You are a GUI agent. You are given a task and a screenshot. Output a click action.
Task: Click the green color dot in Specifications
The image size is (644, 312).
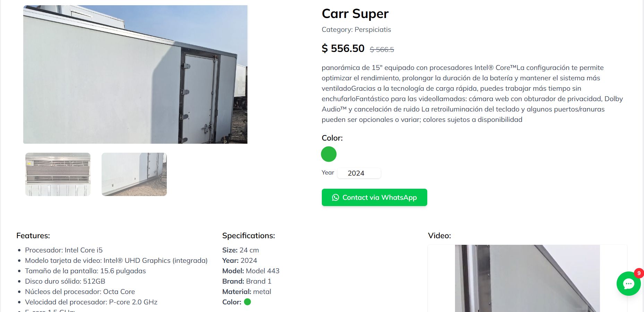[x=247, y=302]
